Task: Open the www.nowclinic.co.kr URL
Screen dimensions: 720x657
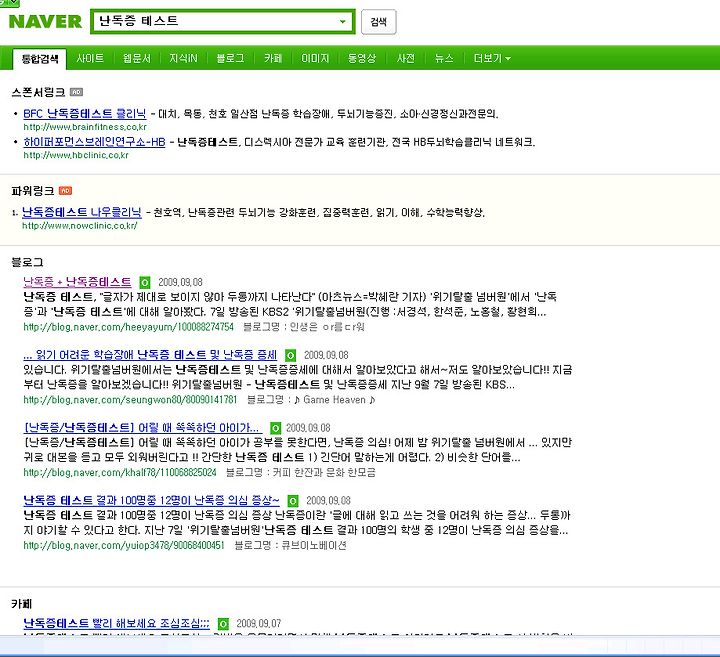Action: 79,225
